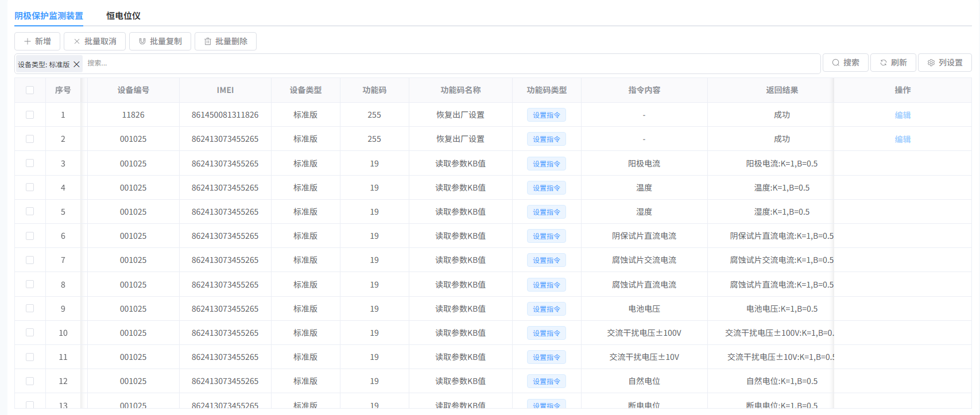Switch to the 阴极保护监测装置 tab

click(x=49, y=16)
